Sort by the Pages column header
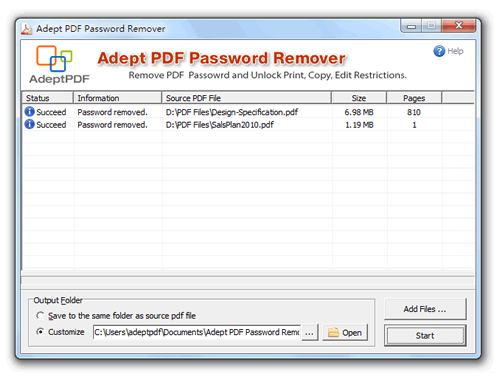Viewport: 500px width, 377px height. tap(414, 98)
